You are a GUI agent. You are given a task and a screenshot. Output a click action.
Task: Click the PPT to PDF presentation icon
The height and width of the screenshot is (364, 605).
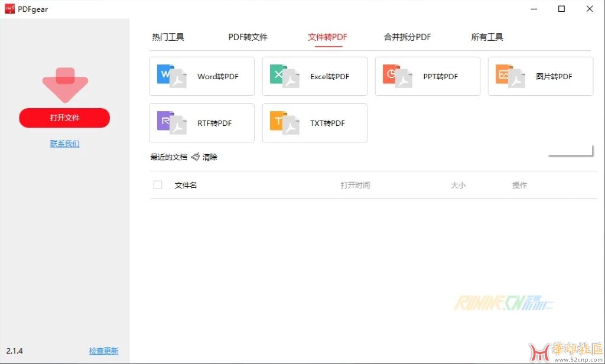pyautogui.click(x=398, y=76)
